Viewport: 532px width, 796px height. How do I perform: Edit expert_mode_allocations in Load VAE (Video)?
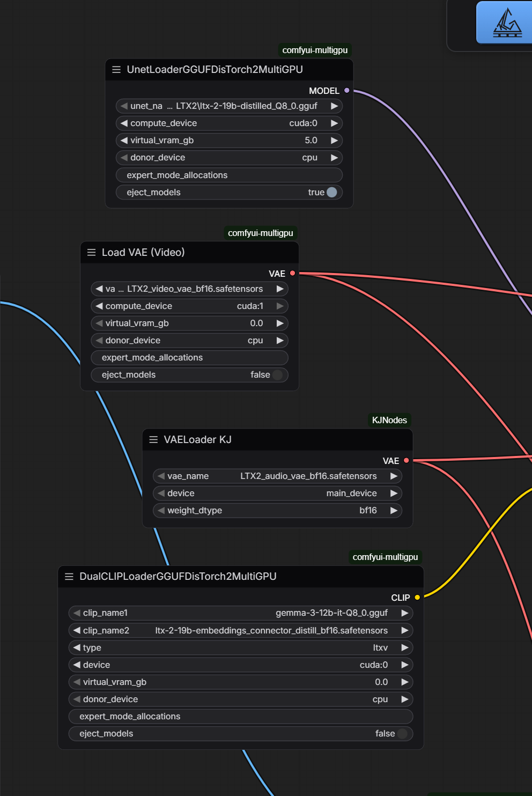189,358
